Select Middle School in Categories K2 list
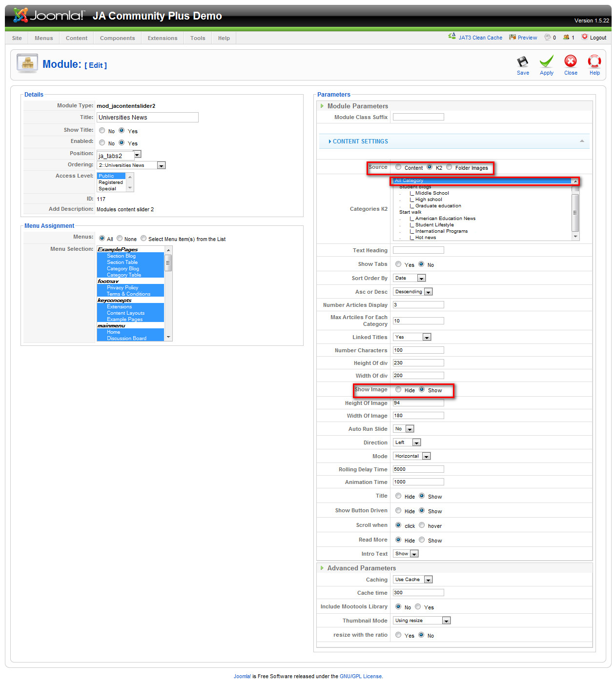This screenshot has width=616, height=684. [x=431, y=193]
